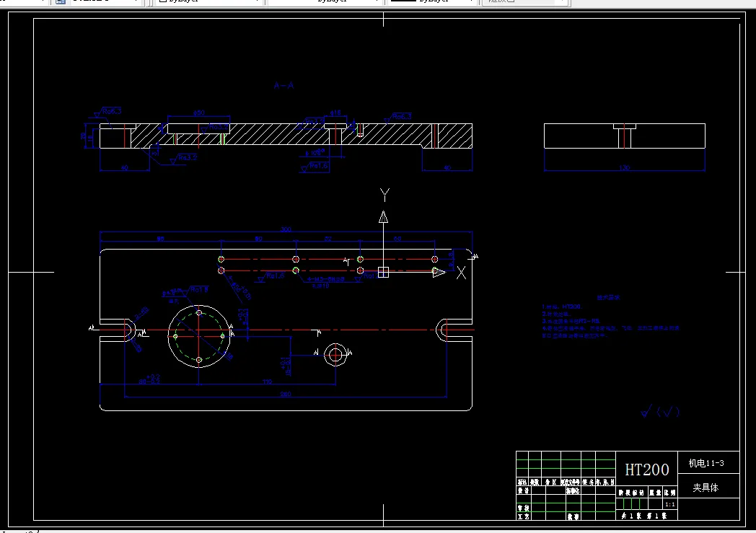Viewport: 756px width, 533px height.
Task: Select the general surface roughness symbol with parentheses
Action: click(x=661, y=411)
